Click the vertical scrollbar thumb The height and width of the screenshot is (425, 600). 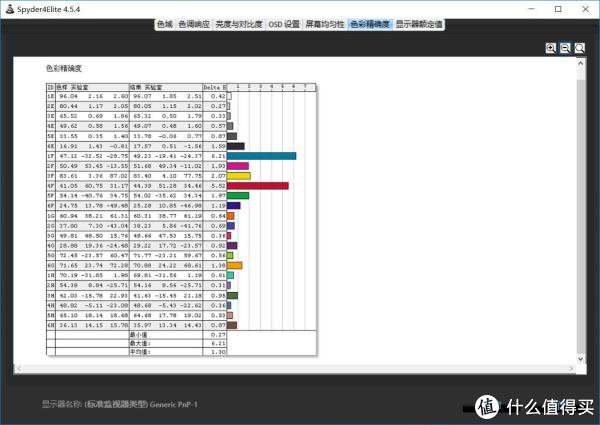click(x=581, y=216)
